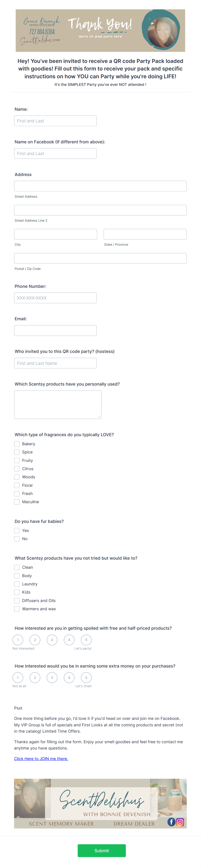Check the Bakery fragrance option
Viewport: 201px width, 868px height.
[x=16, y=444]
